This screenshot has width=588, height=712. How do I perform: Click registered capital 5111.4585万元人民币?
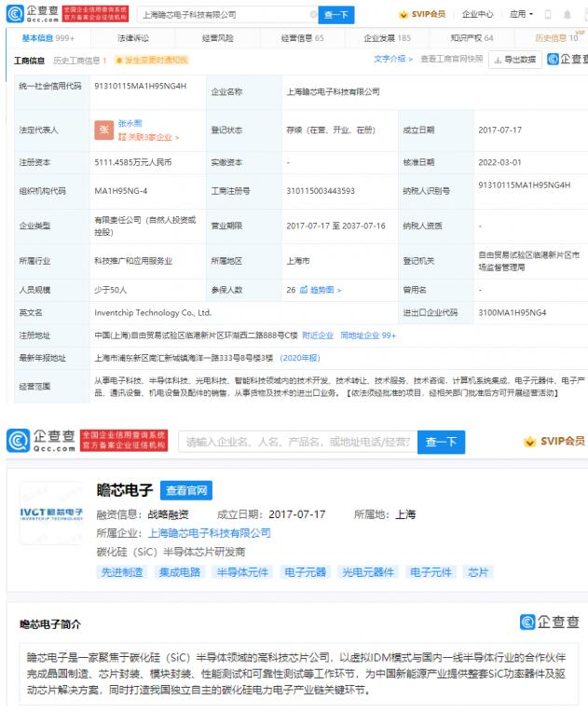133,162
